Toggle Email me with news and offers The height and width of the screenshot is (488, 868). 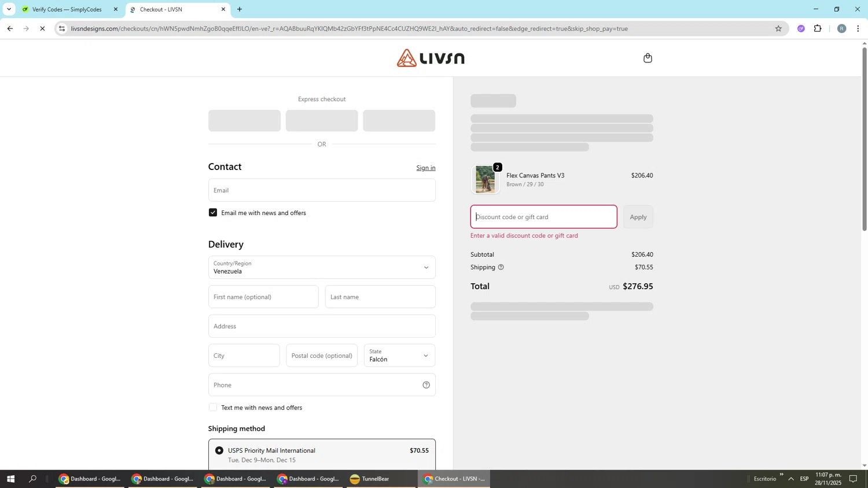coord(213,213)
